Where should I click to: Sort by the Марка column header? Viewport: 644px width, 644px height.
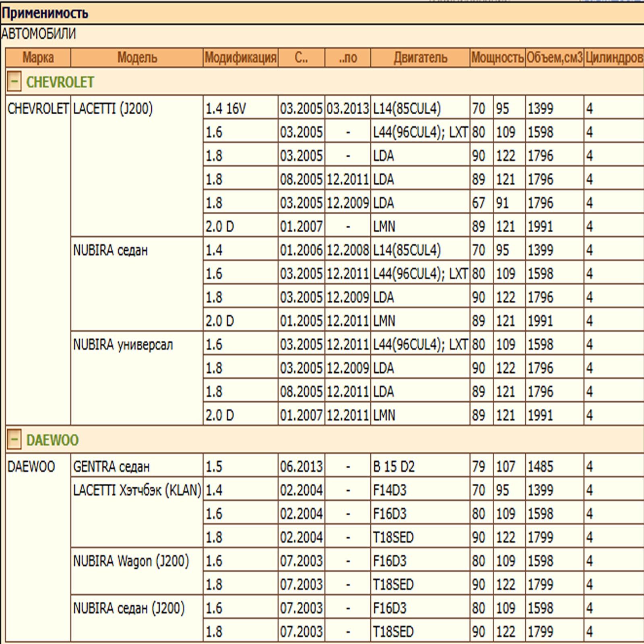coord(38,58)
